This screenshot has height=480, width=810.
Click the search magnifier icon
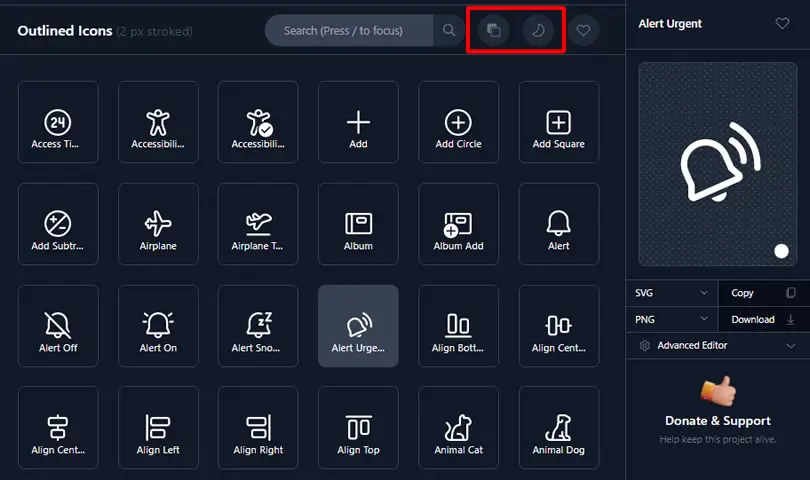pos(449,30)
